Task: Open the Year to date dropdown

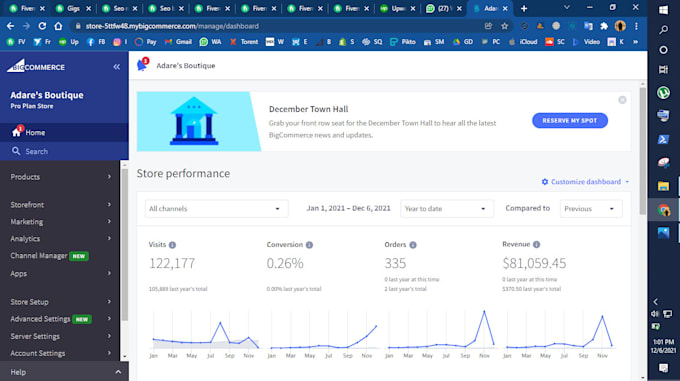Action: (x=447, y=208)
